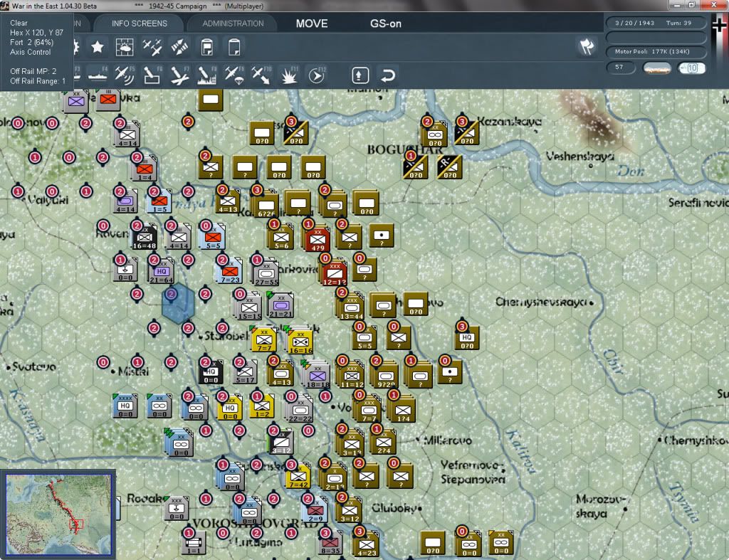
Task: Select the F5 air recon mode
Action: click(x=125, y=75)
